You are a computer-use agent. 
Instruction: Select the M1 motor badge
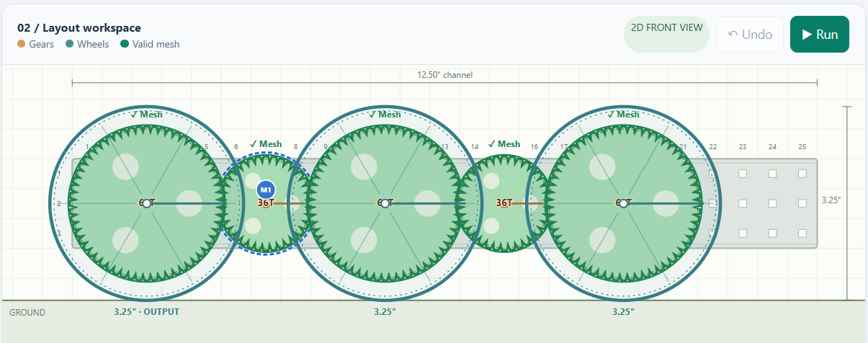click(x=265, y=190)
